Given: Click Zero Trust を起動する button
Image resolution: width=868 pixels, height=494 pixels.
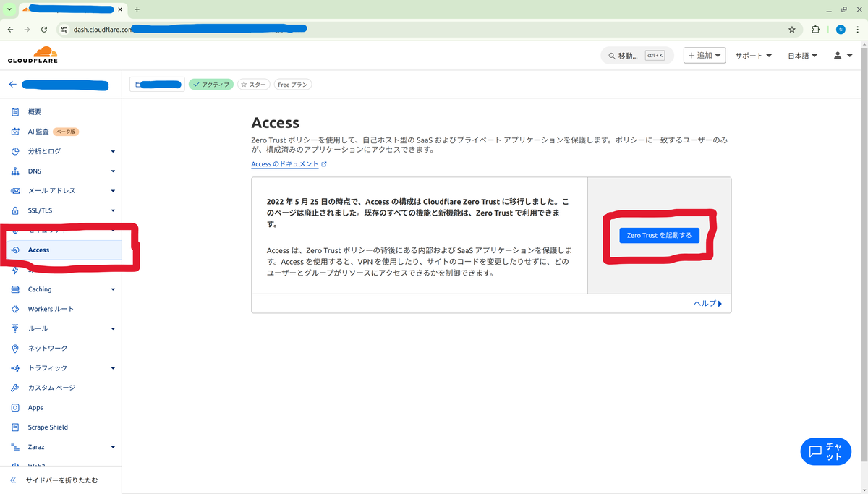Looking at the screenshot, I should coord(659,235).
